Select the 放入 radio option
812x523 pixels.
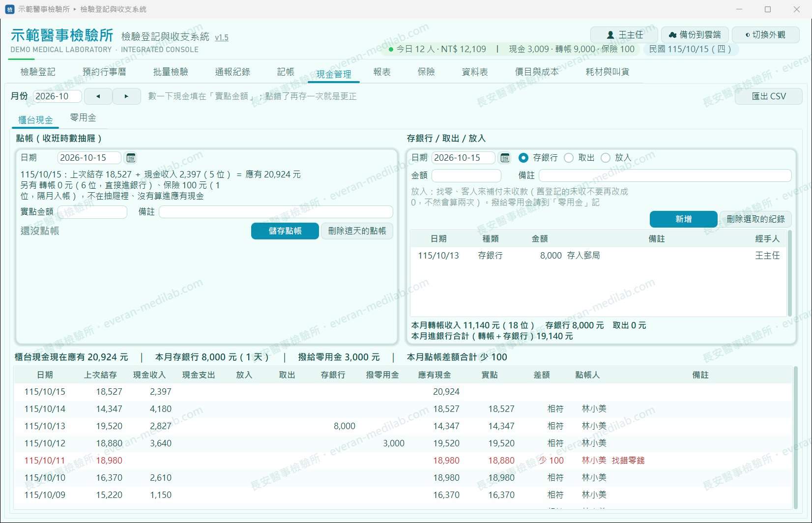pos(616,158)
